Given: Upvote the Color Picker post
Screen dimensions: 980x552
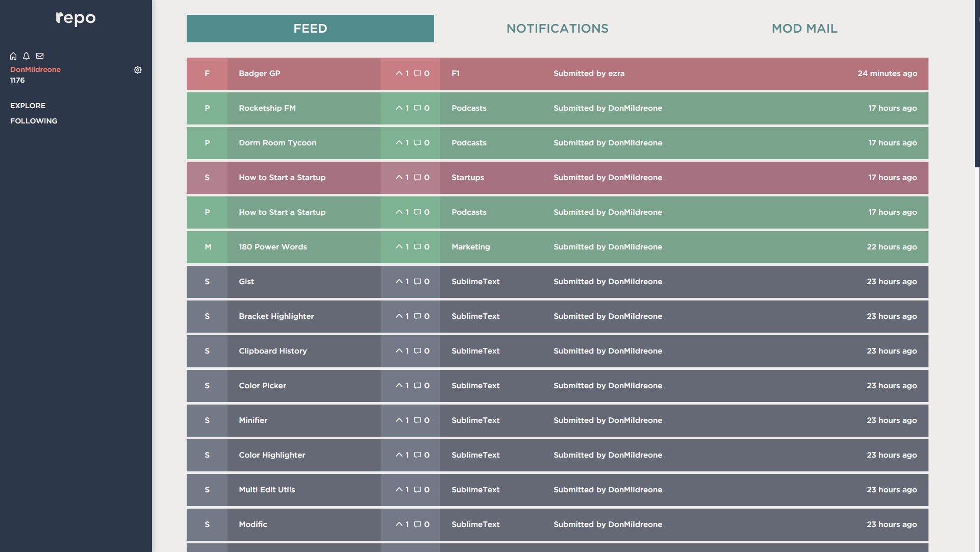Looking at the screenshot, I should 399,386.
